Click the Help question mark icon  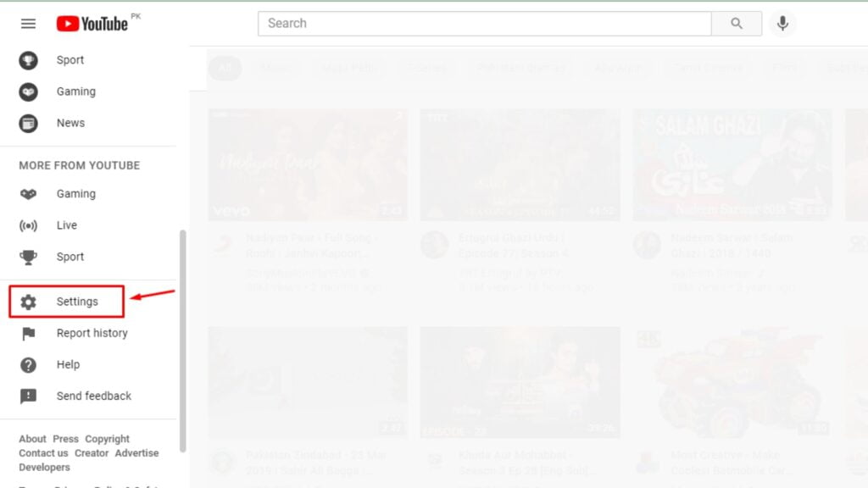(28, 364)
